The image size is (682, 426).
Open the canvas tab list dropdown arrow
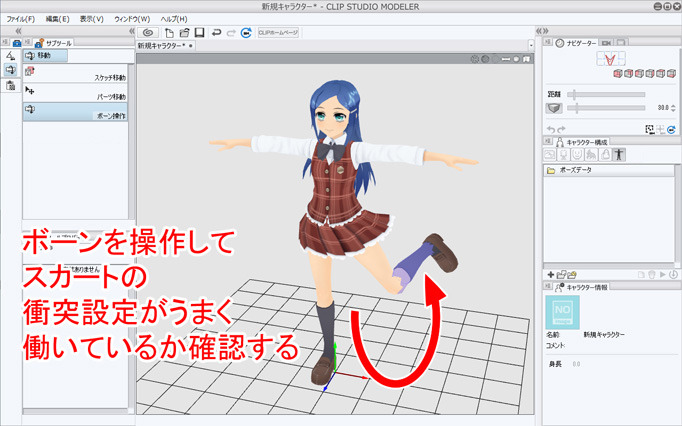531,45
